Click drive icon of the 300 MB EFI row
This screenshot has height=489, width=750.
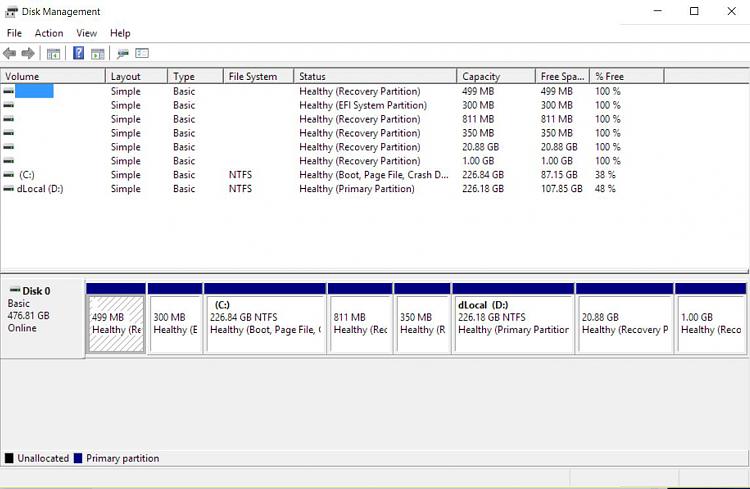click(x=9, y=105)
